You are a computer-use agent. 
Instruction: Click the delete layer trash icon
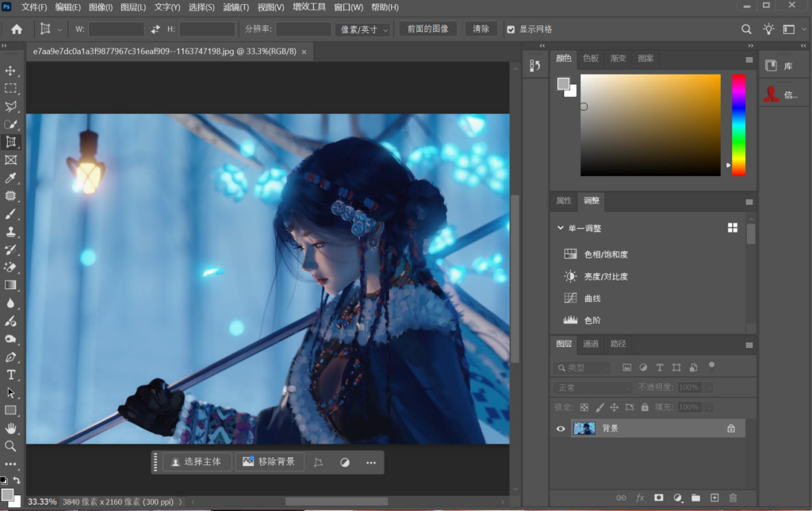pos(733,498)
